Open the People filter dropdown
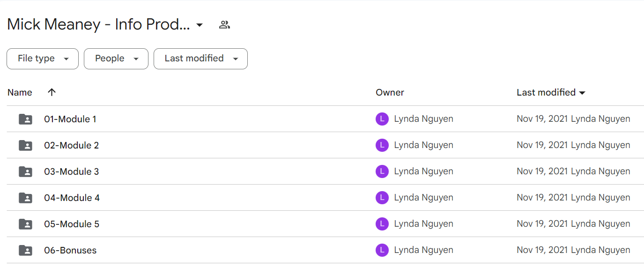The height and width of the screenshot is (275, 644). 116,59
